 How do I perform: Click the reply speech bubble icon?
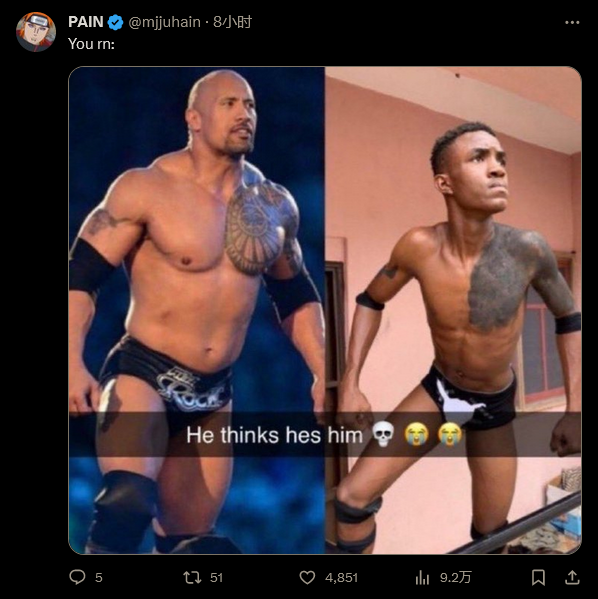pyautogui.click(x=77, y=577)
